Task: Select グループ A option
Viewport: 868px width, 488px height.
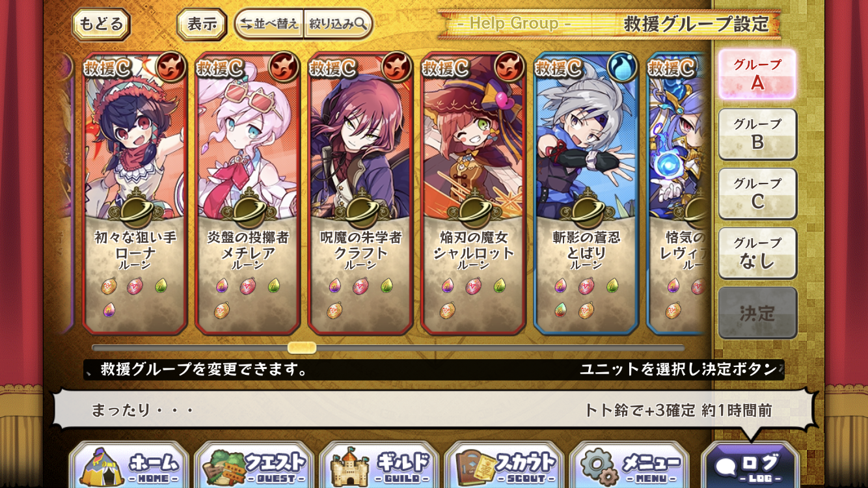Action: [x=757, y=74]
